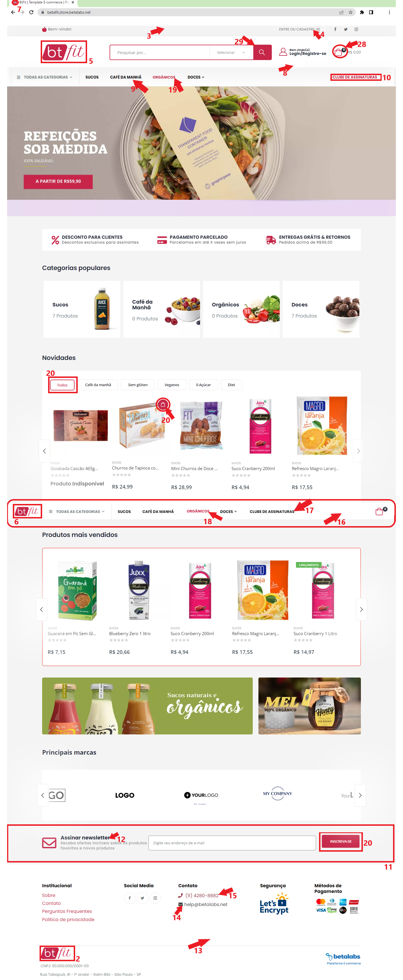The width and height of the screenshot is (403, 980).
Task: Click the user account icon next to Login/Registre-se
Action: (283, 52)
